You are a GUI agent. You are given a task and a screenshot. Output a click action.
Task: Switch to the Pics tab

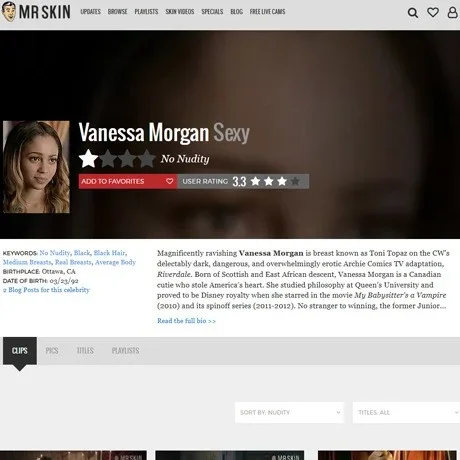pyautogui.click(x=52, y=351)
